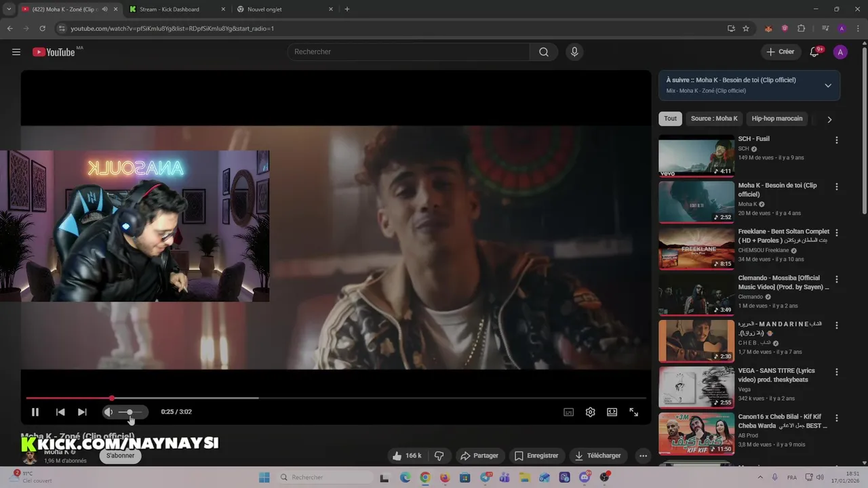Viewport: 868px width, 488px height.
Task: Open the YouTube account avatar menu
Action: pos(840,52)
